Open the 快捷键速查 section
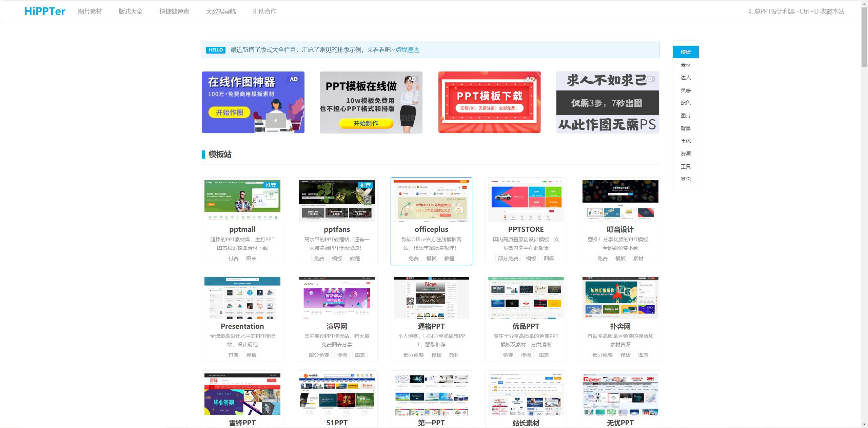 coord(174,11)
